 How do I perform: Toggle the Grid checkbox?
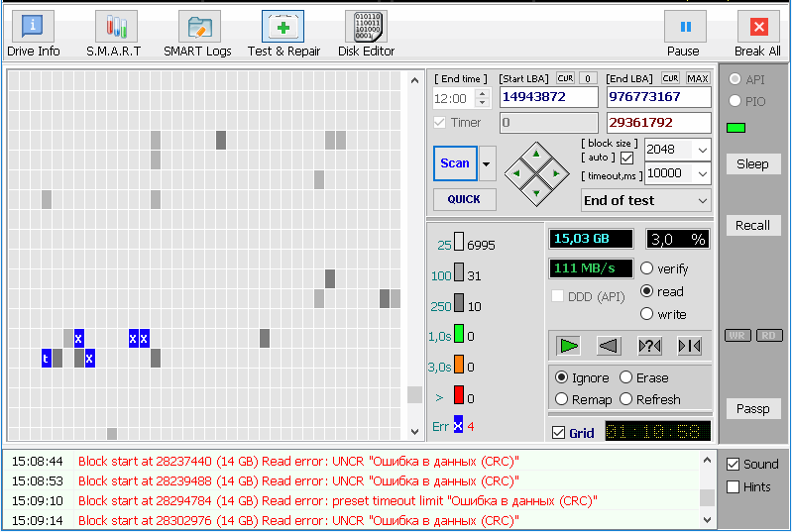[559, 433]
